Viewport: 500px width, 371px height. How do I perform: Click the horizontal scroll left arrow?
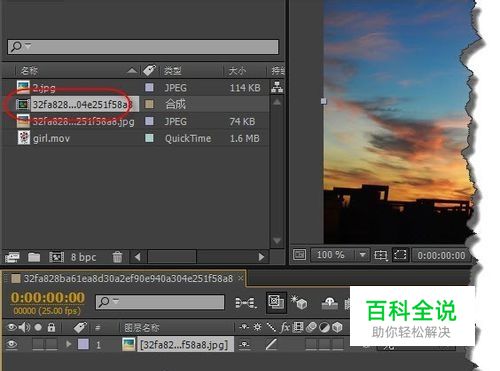[137, 257]
